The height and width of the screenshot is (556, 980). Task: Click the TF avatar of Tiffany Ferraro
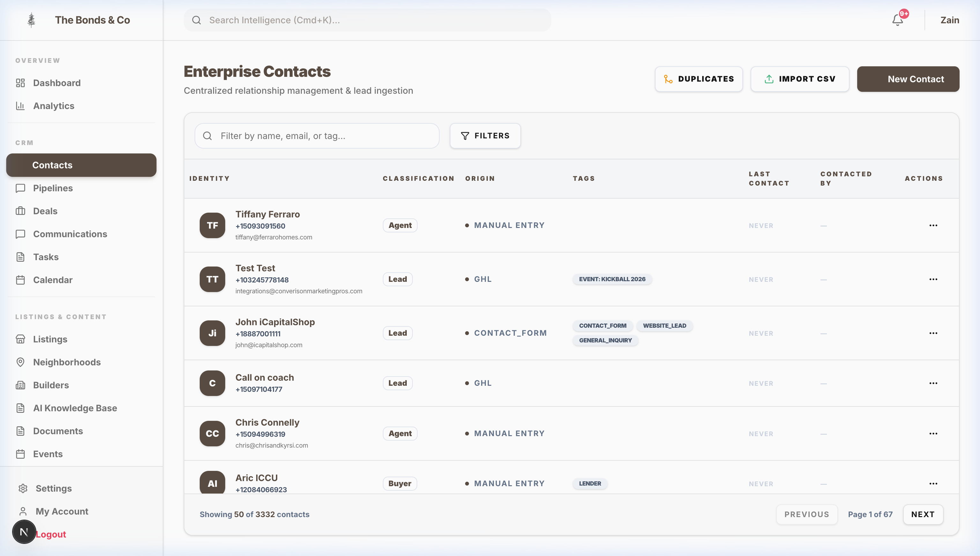(x=212, y=225)
